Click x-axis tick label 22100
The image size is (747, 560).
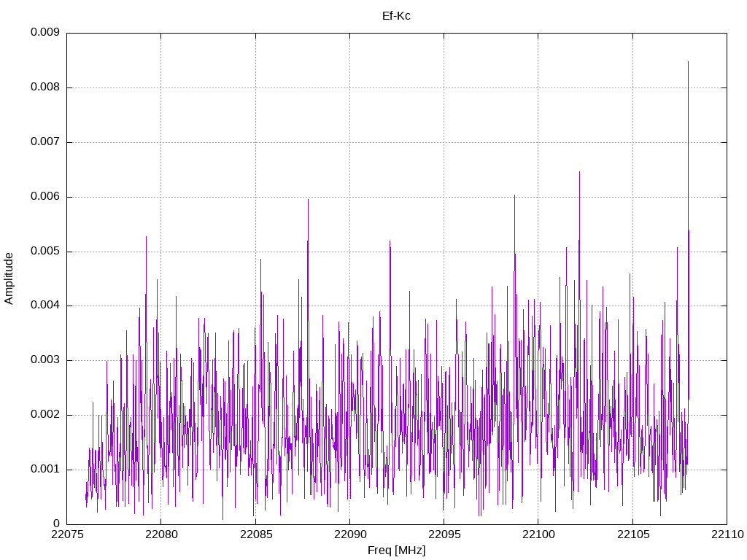(x=538, y=534)
